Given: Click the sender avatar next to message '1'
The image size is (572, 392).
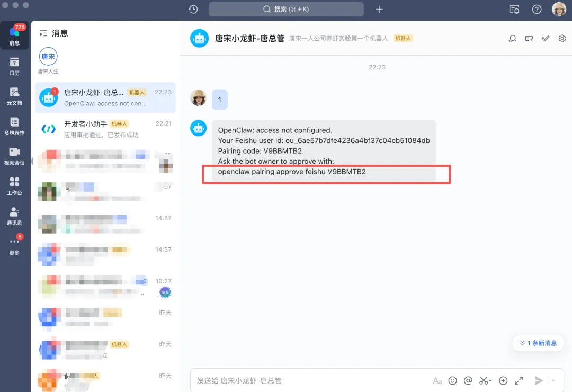Looking at the screenshot, I should (199, 98).
